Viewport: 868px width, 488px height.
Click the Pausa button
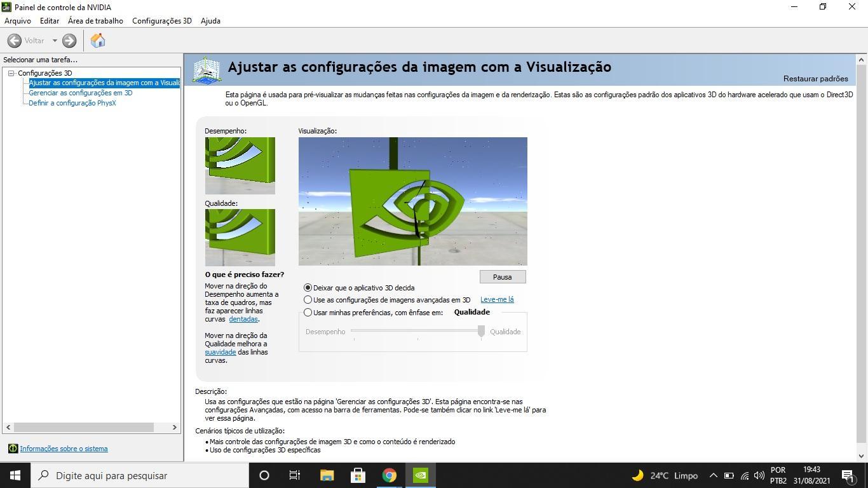[503, 277]
